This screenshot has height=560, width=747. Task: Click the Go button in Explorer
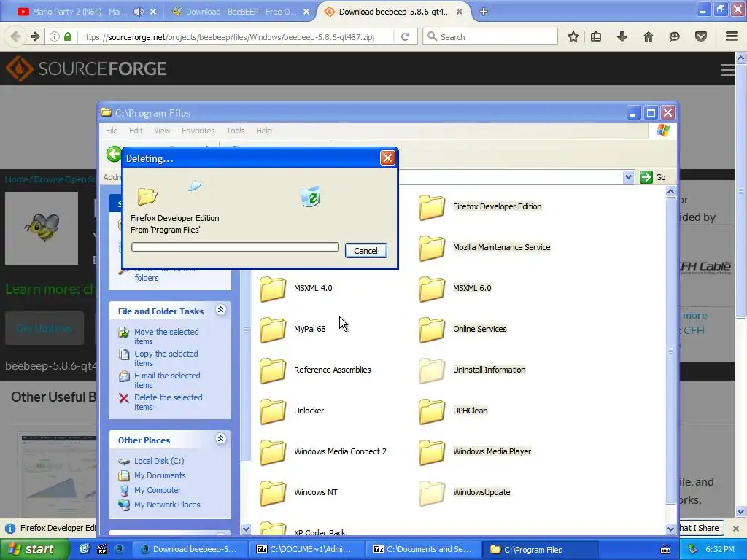pos(653,177)
